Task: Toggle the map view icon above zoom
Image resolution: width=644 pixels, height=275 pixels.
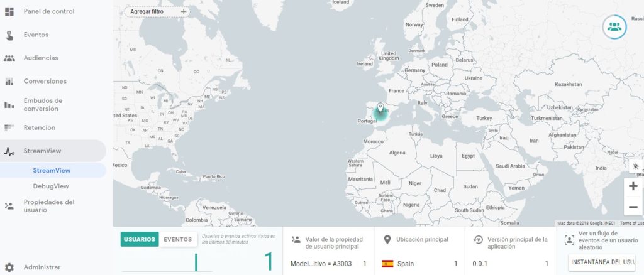Action: (x=635, y=166)
